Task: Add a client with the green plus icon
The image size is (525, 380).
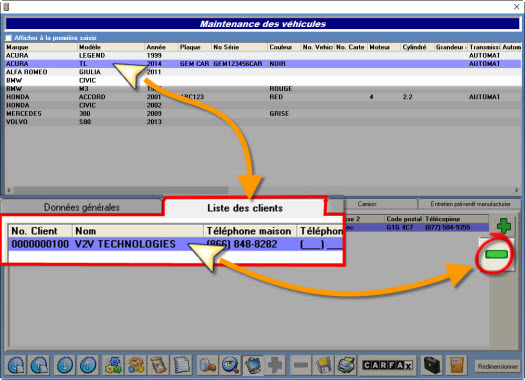Action: 504,226
